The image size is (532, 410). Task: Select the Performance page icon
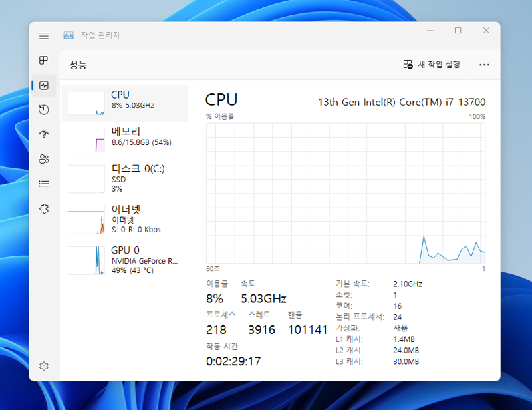[x=44, y=85]
